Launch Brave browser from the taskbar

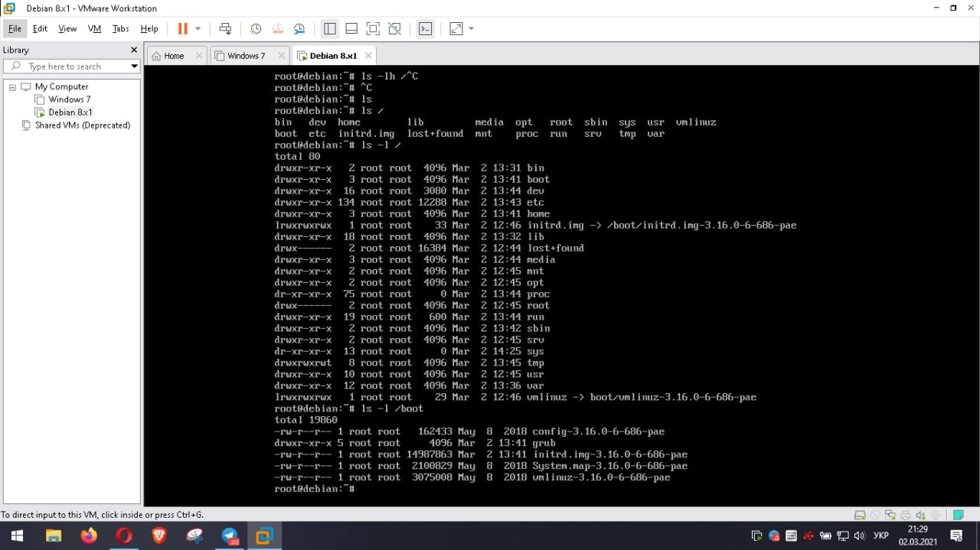pyautogui.click(x=159, y=535)
